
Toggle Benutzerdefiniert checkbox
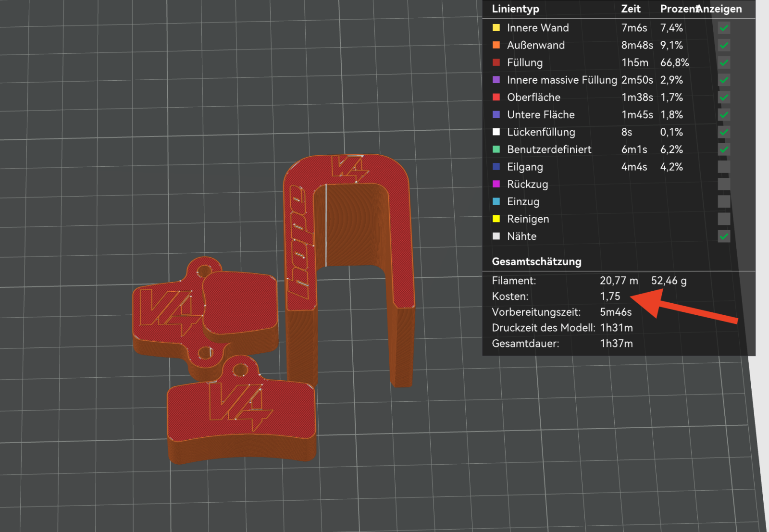(724, 149)
